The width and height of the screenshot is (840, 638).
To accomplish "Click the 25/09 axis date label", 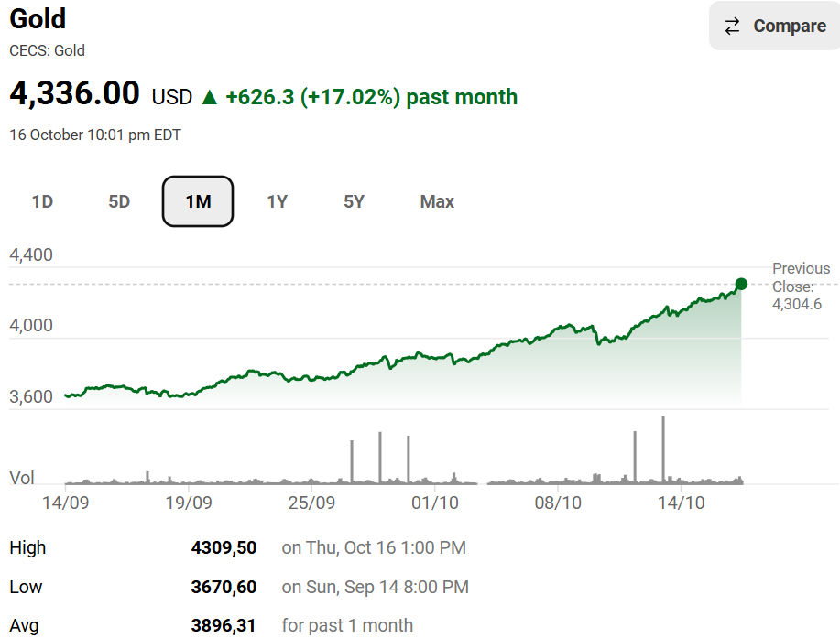I will point(311,503).
